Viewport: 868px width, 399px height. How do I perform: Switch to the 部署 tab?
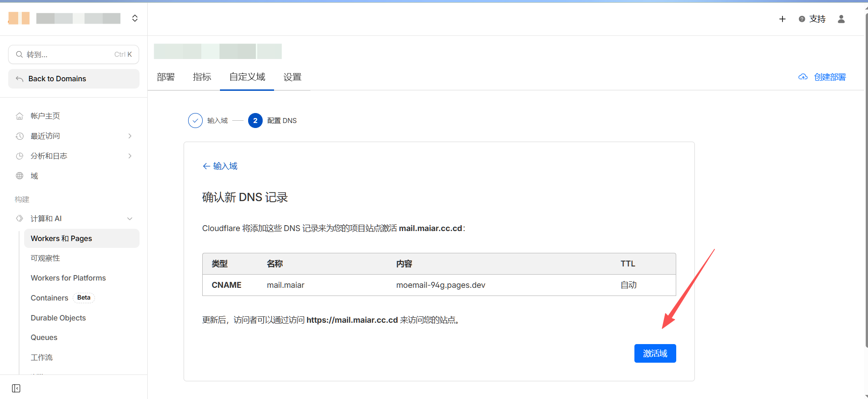(x=166, y=77)
